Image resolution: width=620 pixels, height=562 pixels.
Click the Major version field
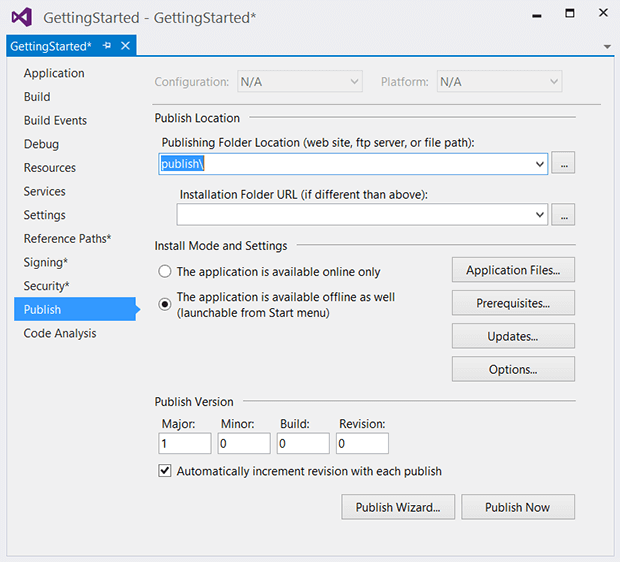185,443
